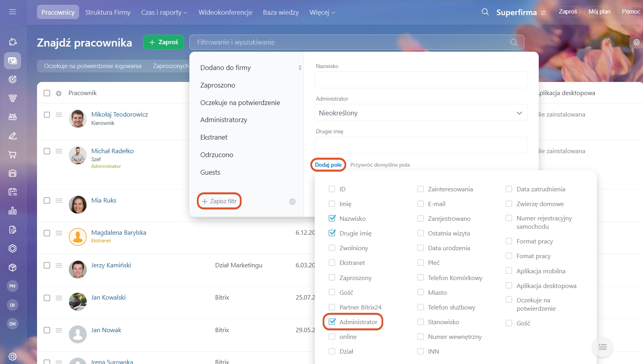The image size is (643, 364).
Task: Open the robot icon in sidebar
Action: (x=13, y=117)
